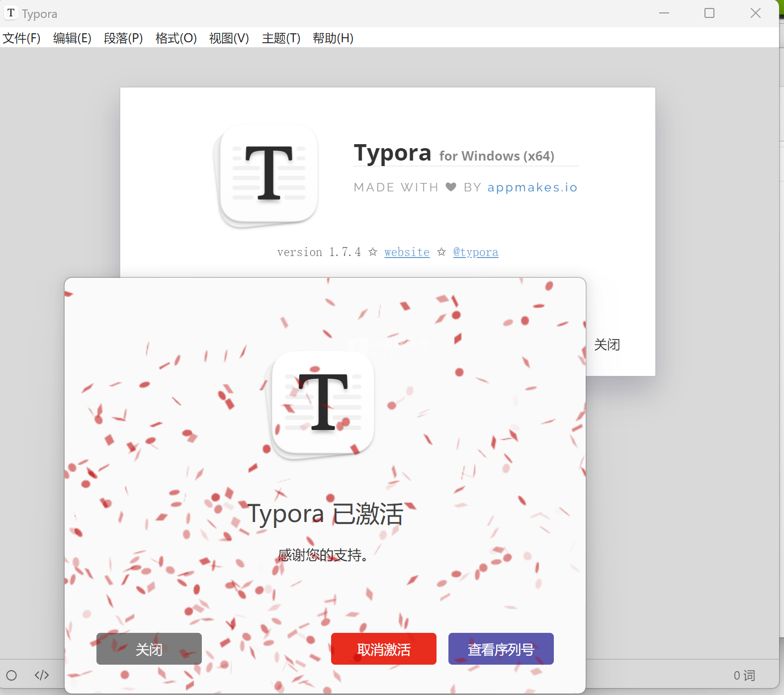Open the 主题(T) menu
Screen dimensions: 784x695
(x=281, y=38)
